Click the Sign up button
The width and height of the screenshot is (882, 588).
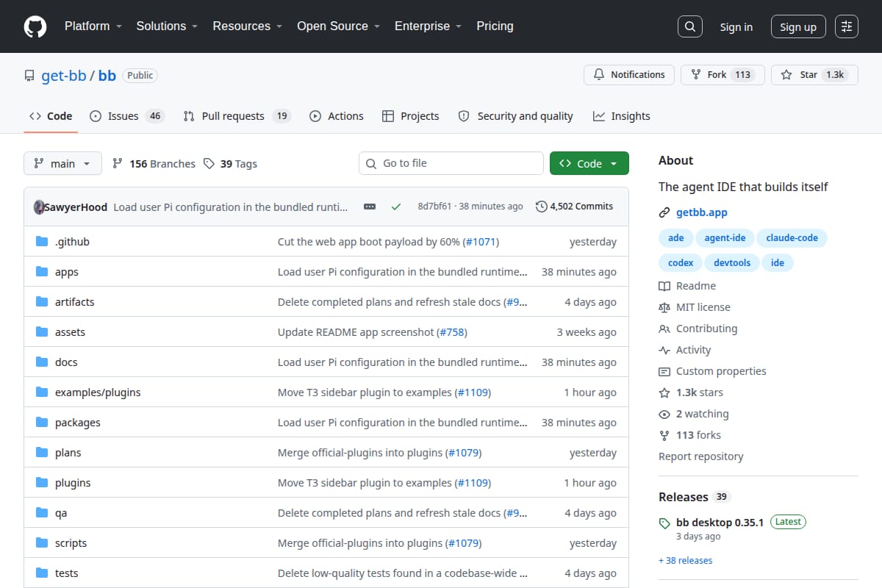pyautogui.click(x=798, y=26)
